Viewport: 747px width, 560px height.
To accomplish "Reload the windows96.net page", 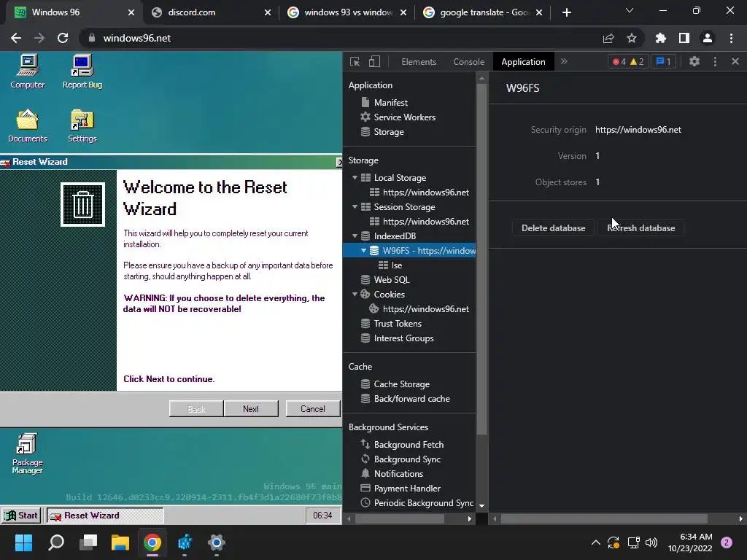I will pyautogui.click(x=63, y=38).
